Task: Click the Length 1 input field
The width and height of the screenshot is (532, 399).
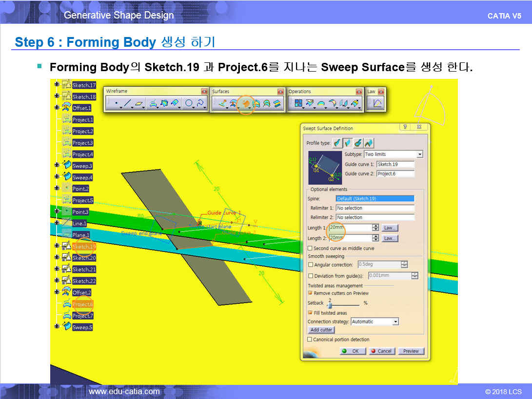Action: tap(349, 228)
